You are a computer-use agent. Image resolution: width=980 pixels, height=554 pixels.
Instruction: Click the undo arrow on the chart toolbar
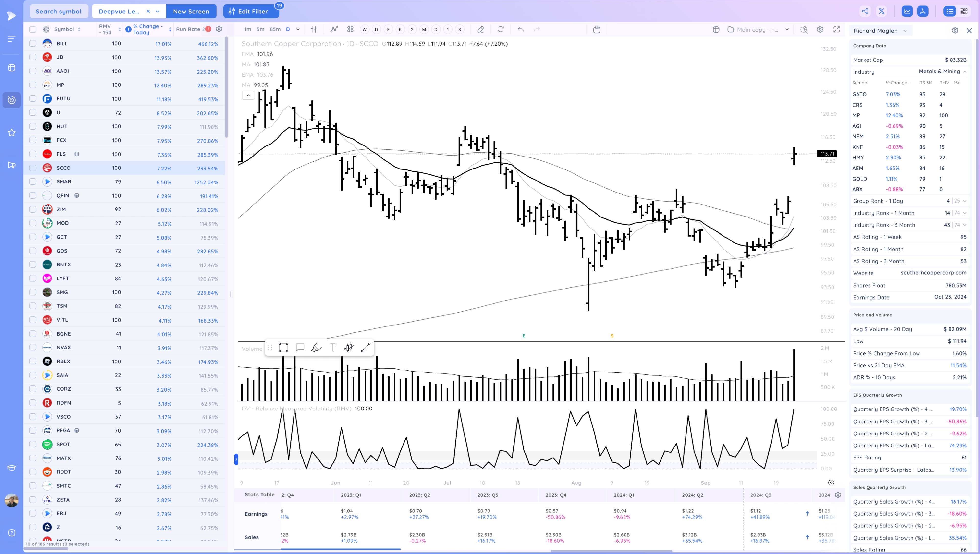[x=520, y=29]
